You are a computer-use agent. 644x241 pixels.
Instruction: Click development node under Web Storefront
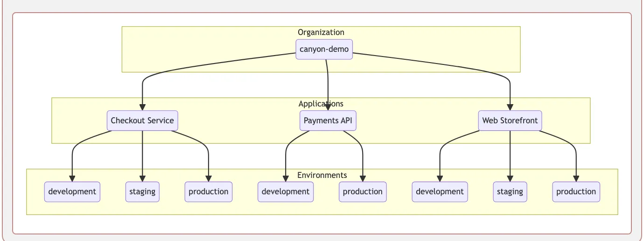tap(440, 191)
